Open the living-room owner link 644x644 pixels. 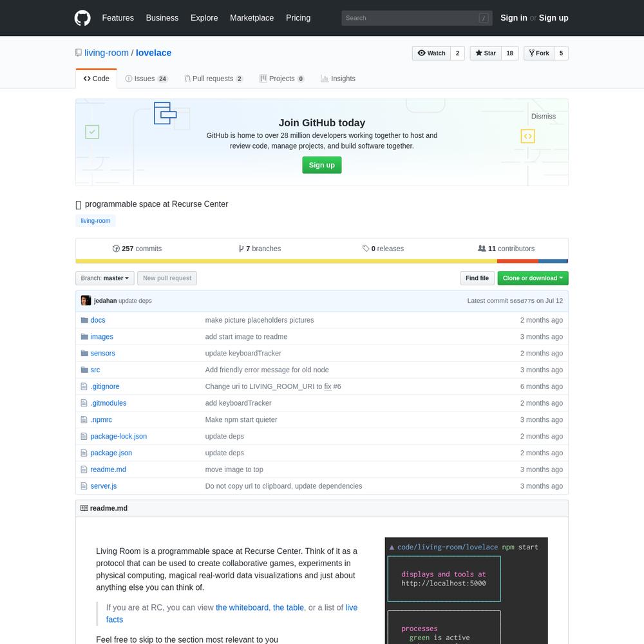106,53
